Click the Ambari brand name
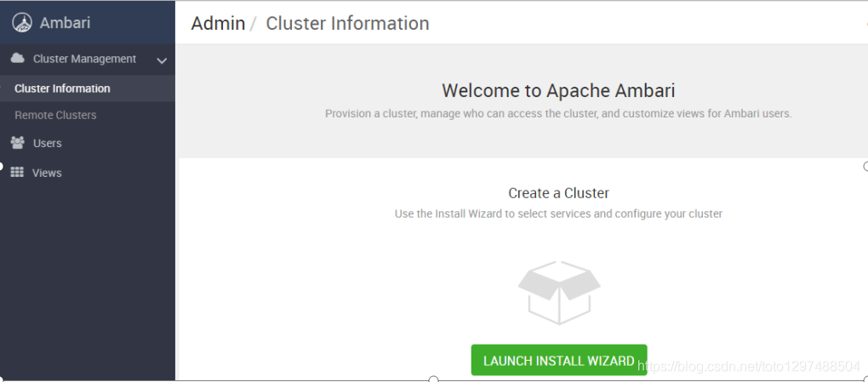 (x=65, y=23)
